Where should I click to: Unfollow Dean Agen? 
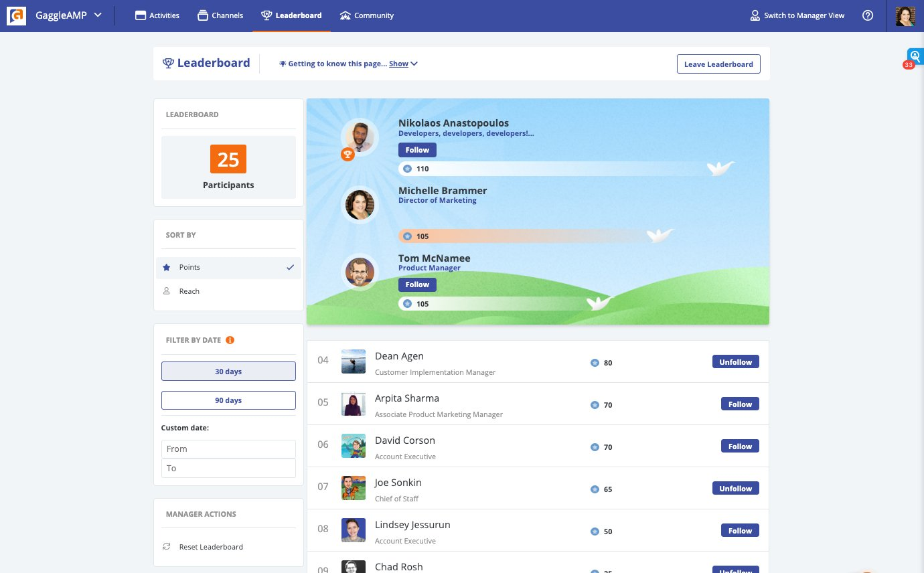tap(735, 361)
